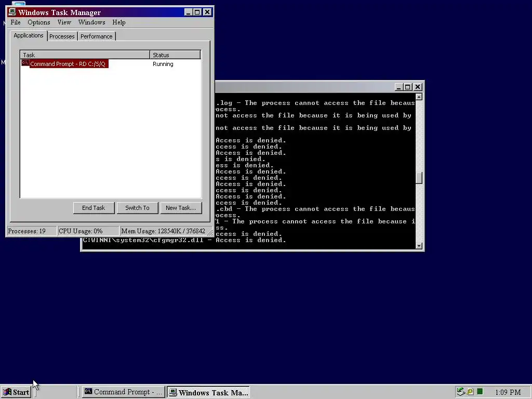Close the Windows Task Manager window

pyautogui.click(x=207, y=12)
